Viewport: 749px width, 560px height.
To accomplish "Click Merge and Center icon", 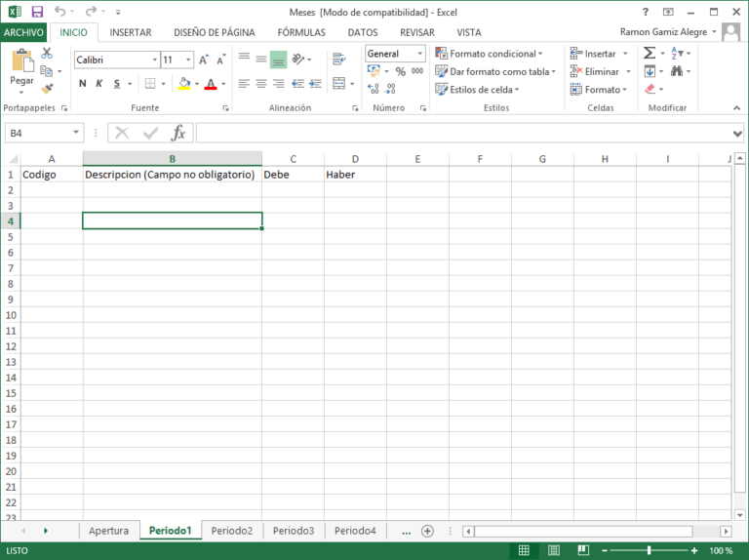I will (x=338, y=84).
